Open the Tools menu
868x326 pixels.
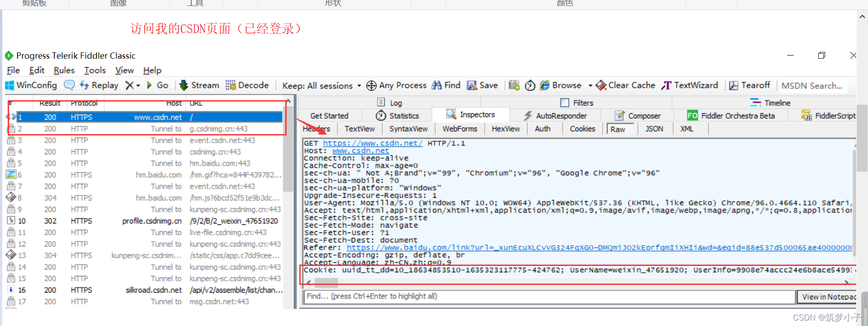pos(95,70)
